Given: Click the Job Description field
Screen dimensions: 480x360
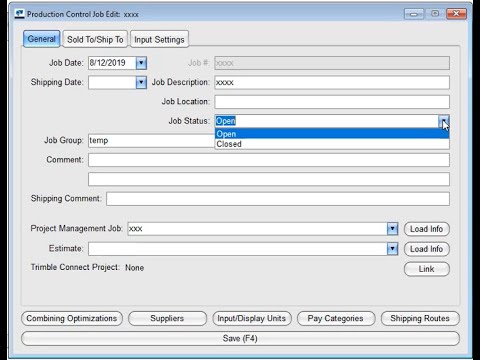Looking at the screenshot, I should [332, 82].
